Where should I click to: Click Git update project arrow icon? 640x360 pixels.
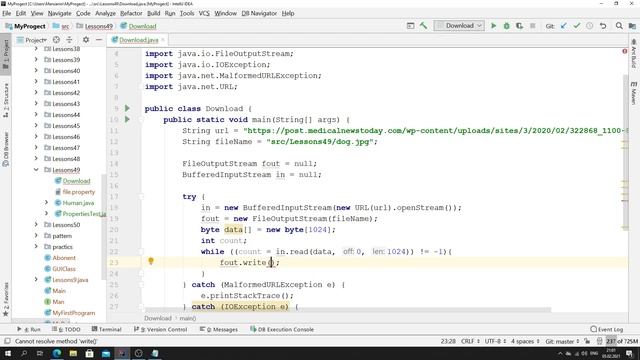point(564,26)
